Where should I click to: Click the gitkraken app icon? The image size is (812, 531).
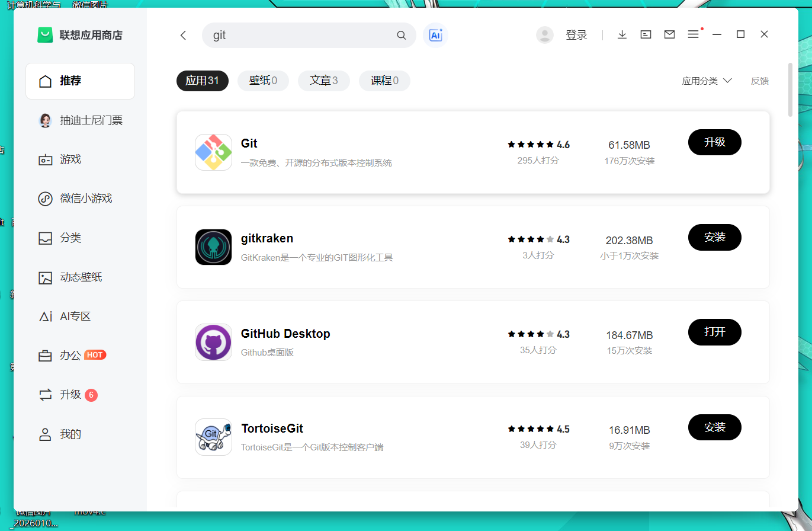click(213, 247)
